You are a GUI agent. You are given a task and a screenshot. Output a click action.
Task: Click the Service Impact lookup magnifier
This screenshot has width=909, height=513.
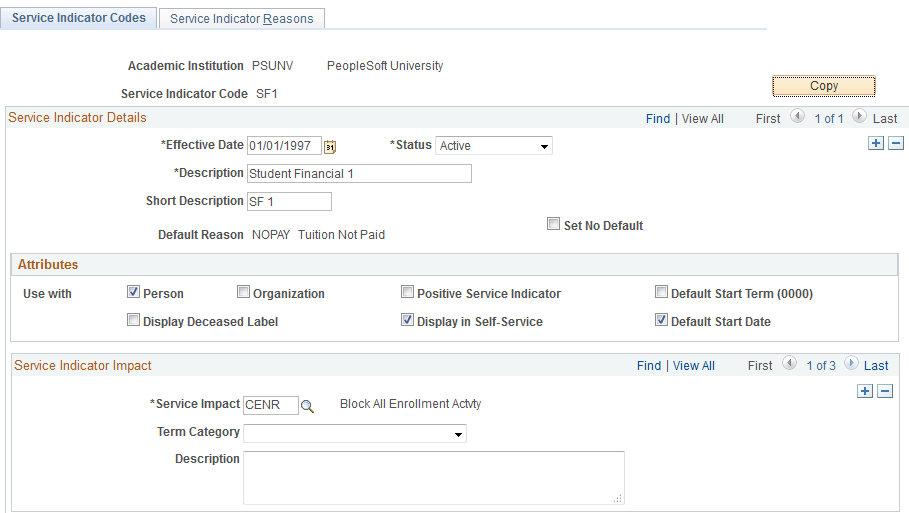(308, 406)
